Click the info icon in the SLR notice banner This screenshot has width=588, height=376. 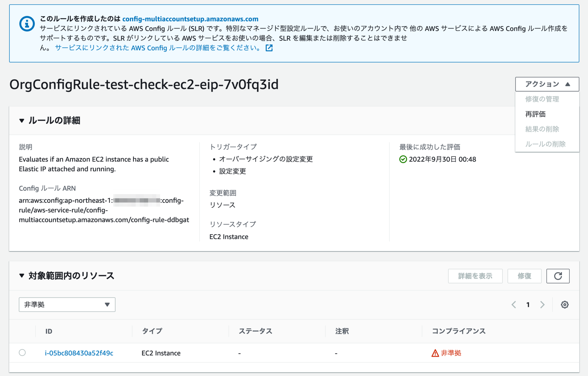[26, 24]
